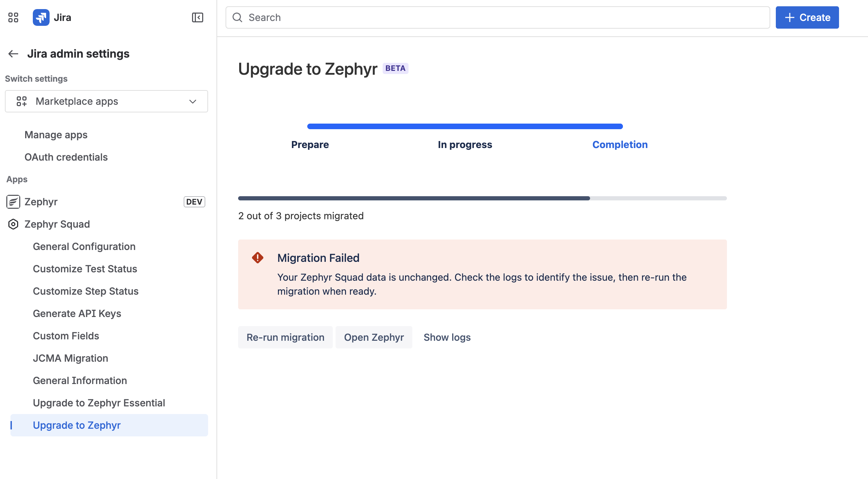Focus the Search input field

[498, 17]
